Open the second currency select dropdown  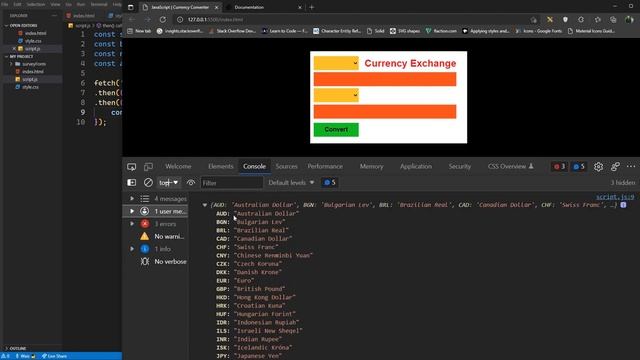[336, 95]
